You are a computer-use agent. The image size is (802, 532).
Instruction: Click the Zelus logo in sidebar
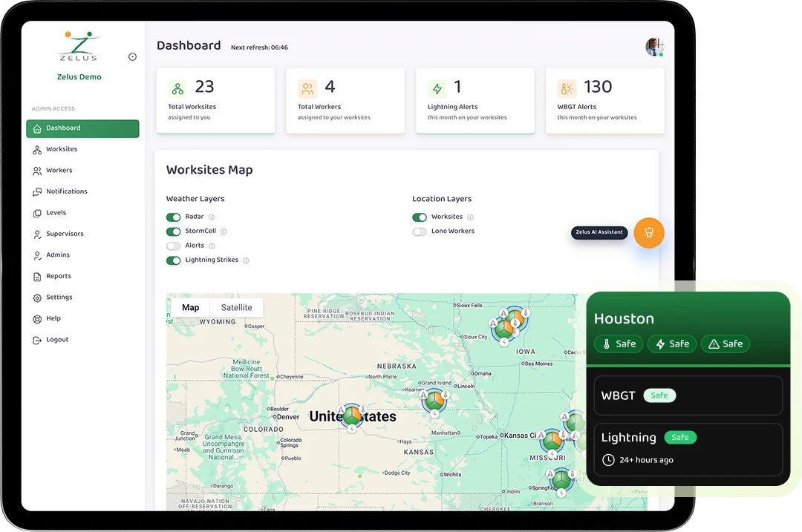pos(79,46)
